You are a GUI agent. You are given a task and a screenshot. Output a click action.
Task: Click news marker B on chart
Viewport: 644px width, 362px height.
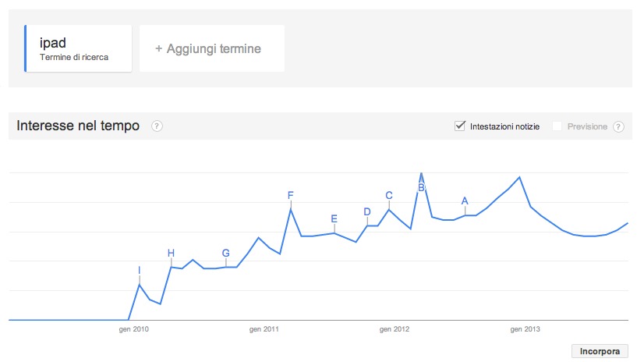421,187
